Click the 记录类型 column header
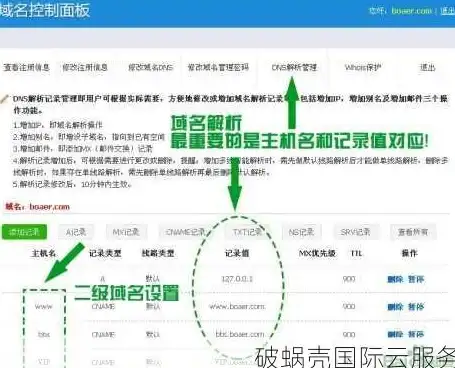This screenshot has width=455, height=368. tap(105, 253)
